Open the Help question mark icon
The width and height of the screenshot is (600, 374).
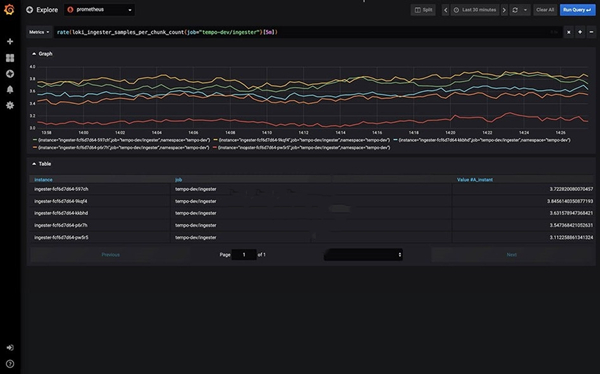tap(10, 364)
